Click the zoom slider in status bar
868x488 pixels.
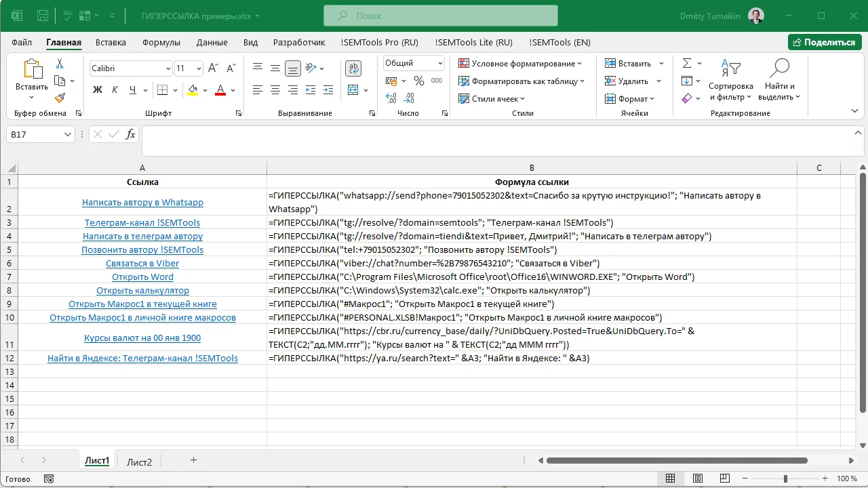tap(785, 479)
